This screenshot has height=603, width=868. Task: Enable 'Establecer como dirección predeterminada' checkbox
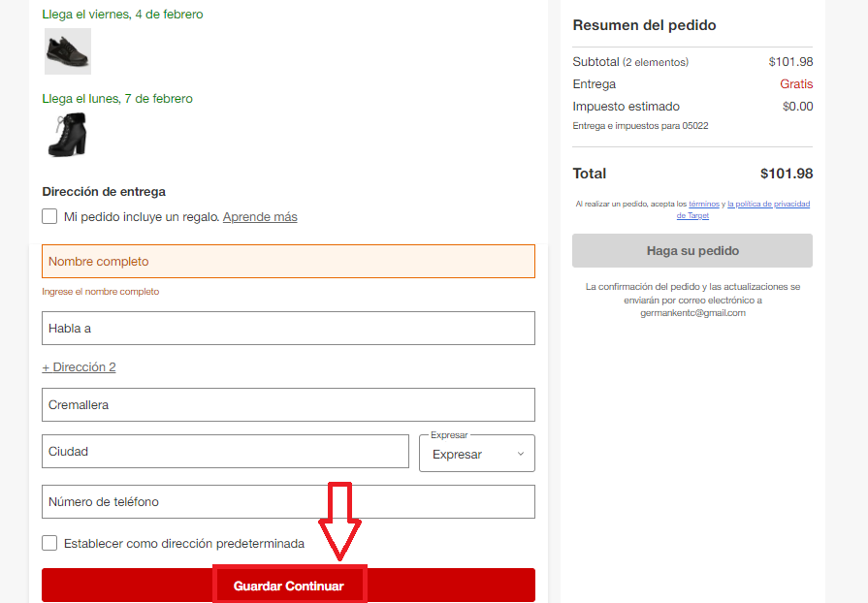click(49, 543)
